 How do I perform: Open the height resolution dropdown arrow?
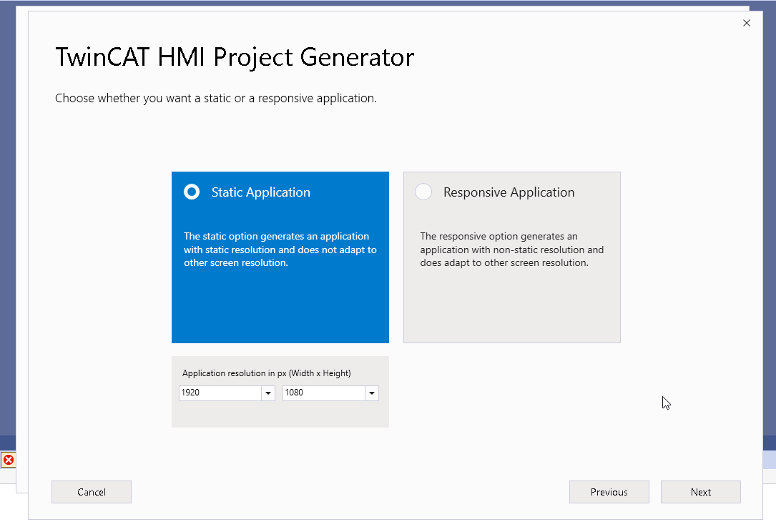[x=372, y=393]
